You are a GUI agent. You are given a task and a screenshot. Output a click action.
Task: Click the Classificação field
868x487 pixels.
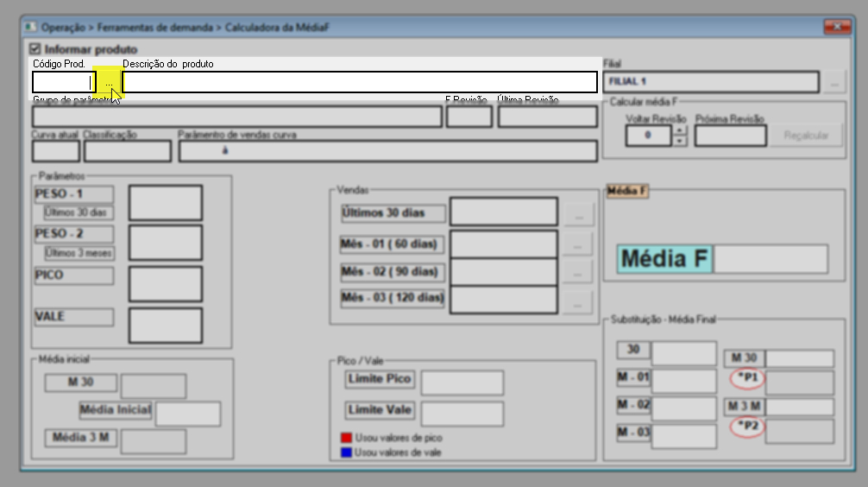[x=128, y=151]
